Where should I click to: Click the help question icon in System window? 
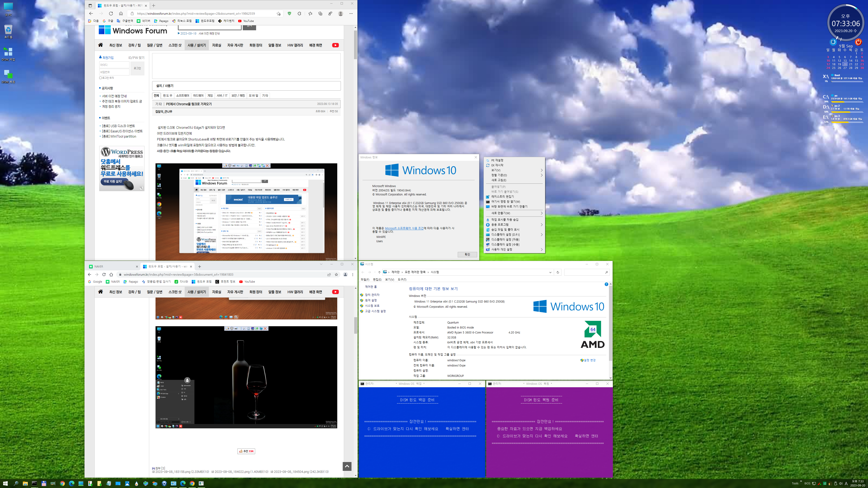pos(606,284)
